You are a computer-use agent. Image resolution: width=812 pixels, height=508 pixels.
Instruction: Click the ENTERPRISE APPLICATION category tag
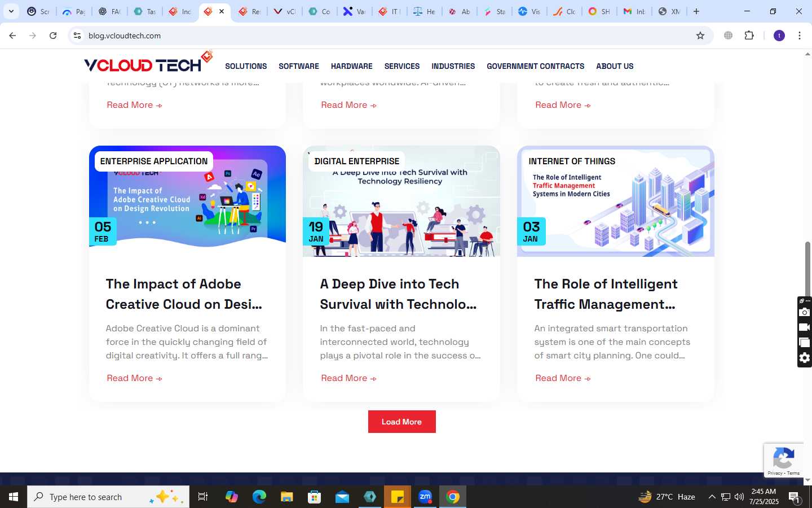click(x=154, y=161)
